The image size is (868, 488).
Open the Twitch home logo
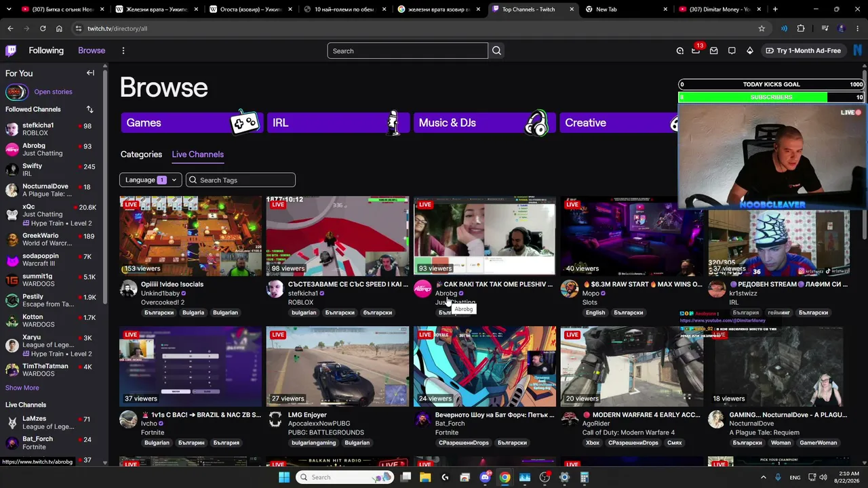[x=11, y=51]
